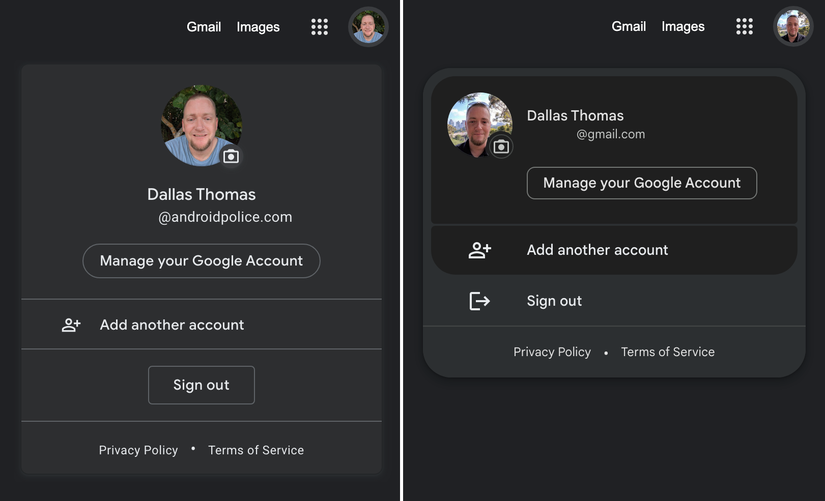This screenshot has width=825, height=501.
Task: Open Google apps grid in left panel
Action: click(x=319, y=27)
